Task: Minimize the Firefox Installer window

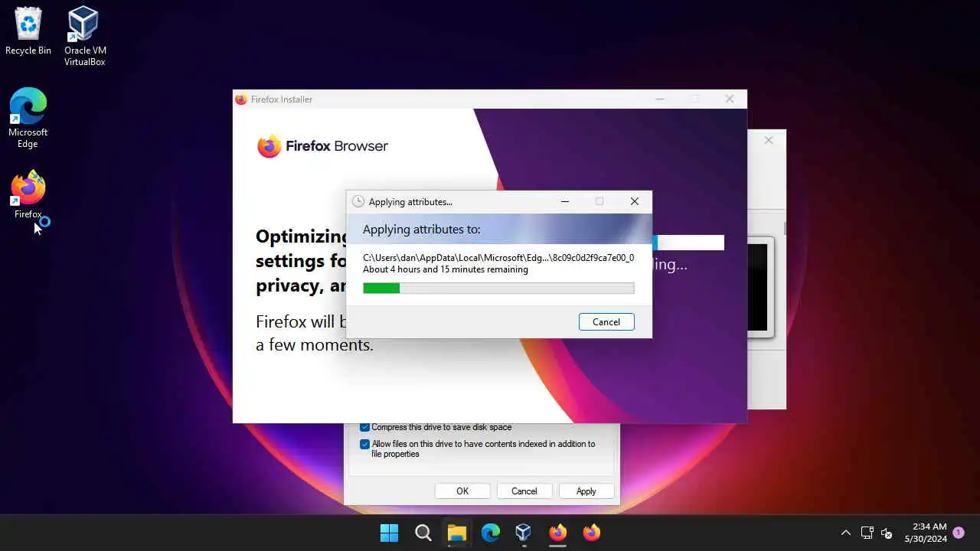Action: click(x=660, y=99)
